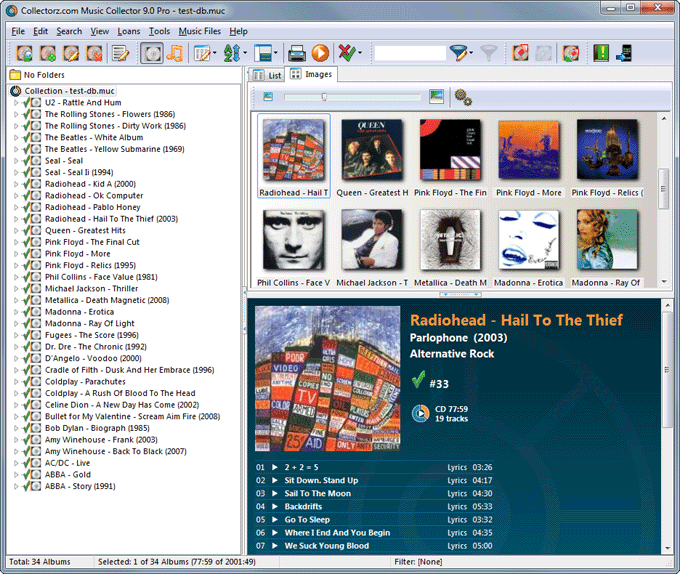Click the quick search input field
This screenshot has height=574, width=680.
coord(410,53)
